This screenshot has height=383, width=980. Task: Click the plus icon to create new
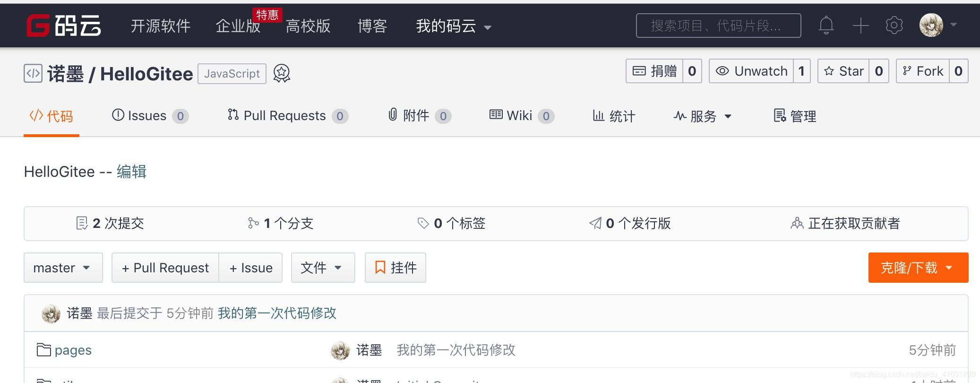[860, 26]
